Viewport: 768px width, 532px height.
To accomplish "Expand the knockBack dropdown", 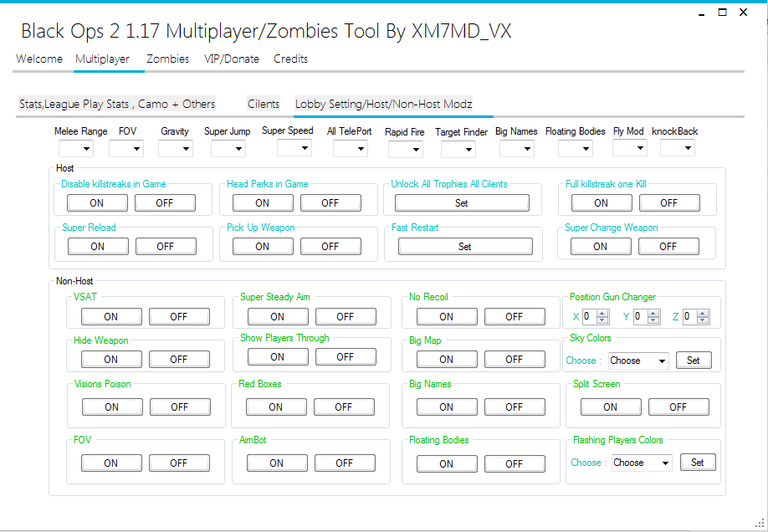I will (x=678, y=147).
